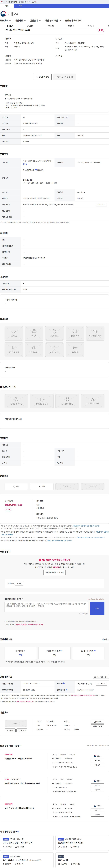
Task: Go to the 모집요강 section tab
Action: click(x=10, y=26)
